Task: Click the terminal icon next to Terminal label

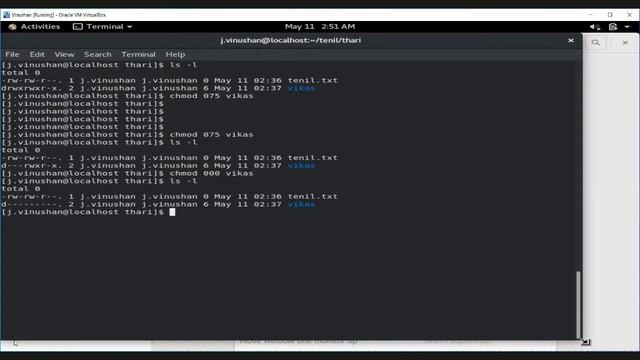Action: tap(78, 27)
